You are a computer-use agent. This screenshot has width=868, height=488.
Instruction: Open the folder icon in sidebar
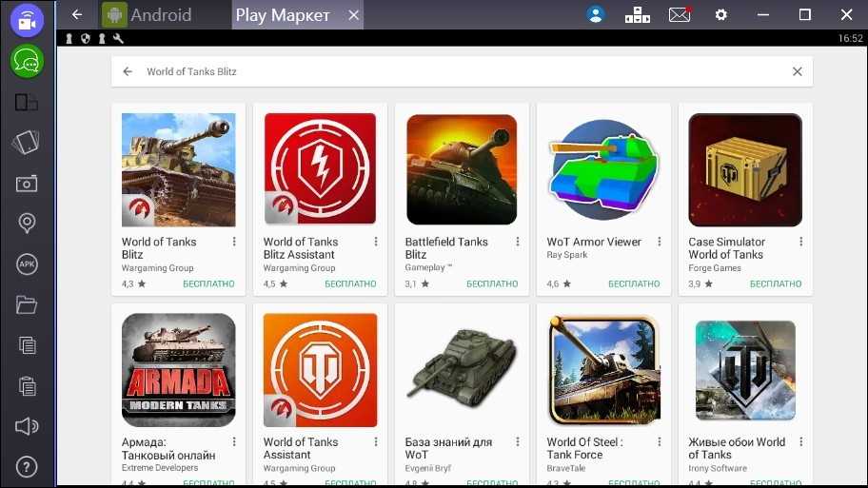(x=27, y=305)
